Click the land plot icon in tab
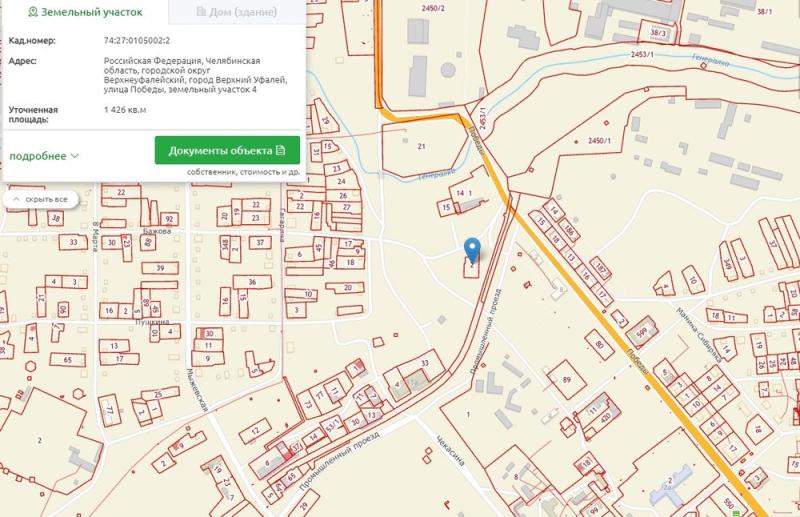The width and height of the screenshot is (800, 517). tap(33, 12)
